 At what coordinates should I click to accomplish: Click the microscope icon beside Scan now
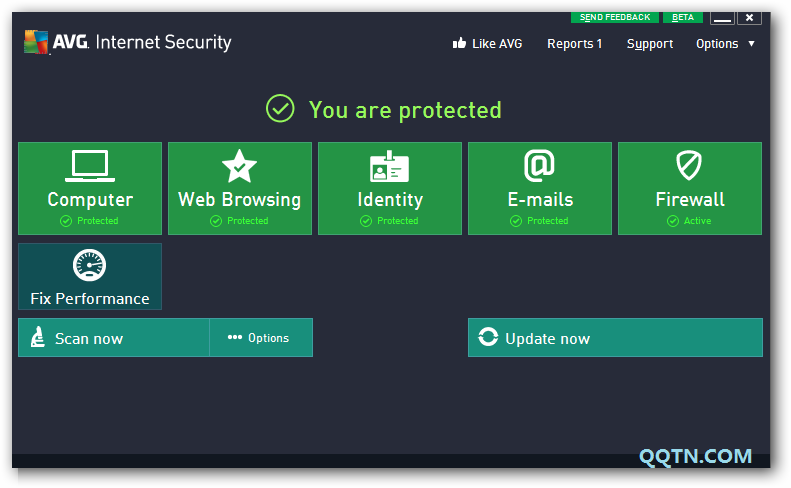(x=38, y=338)
